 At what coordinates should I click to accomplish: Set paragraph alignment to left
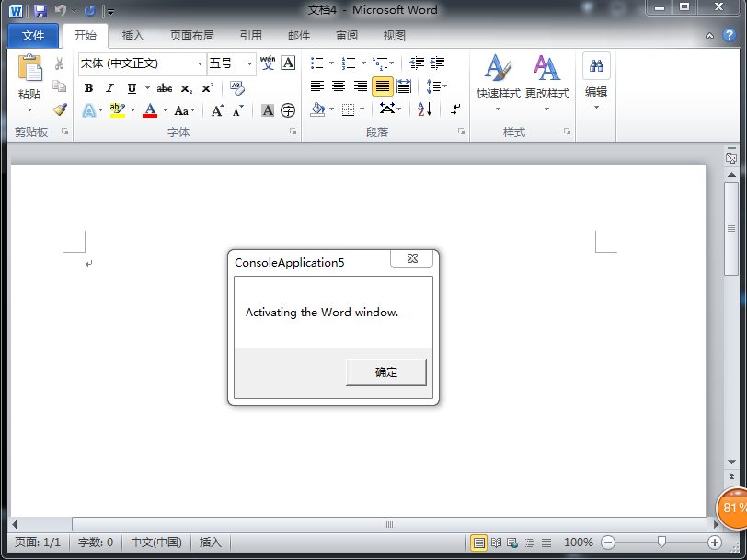coord(317,86)
